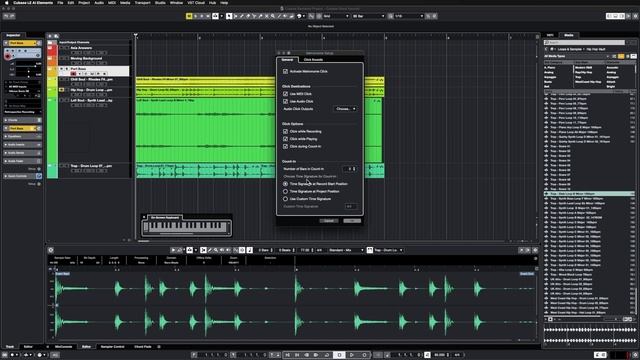Toggle Musical Mode note icon in editor

[249, 250]
